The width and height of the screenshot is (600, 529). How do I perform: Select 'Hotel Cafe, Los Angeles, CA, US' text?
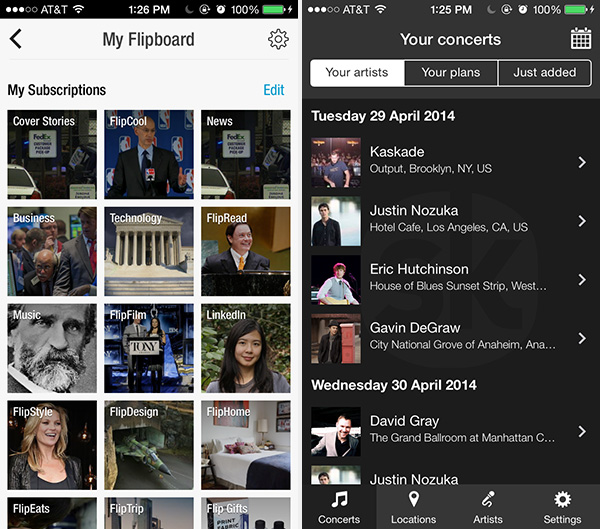448,227
